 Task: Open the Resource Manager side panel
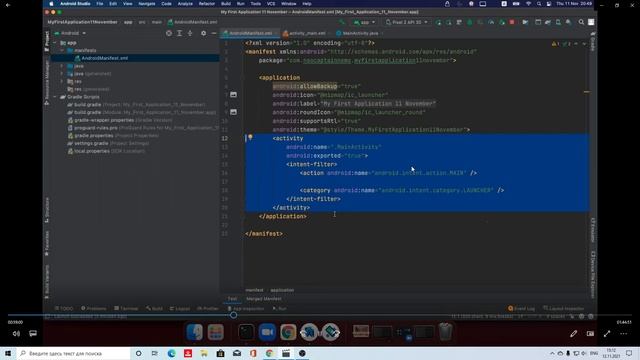[47, 82]
